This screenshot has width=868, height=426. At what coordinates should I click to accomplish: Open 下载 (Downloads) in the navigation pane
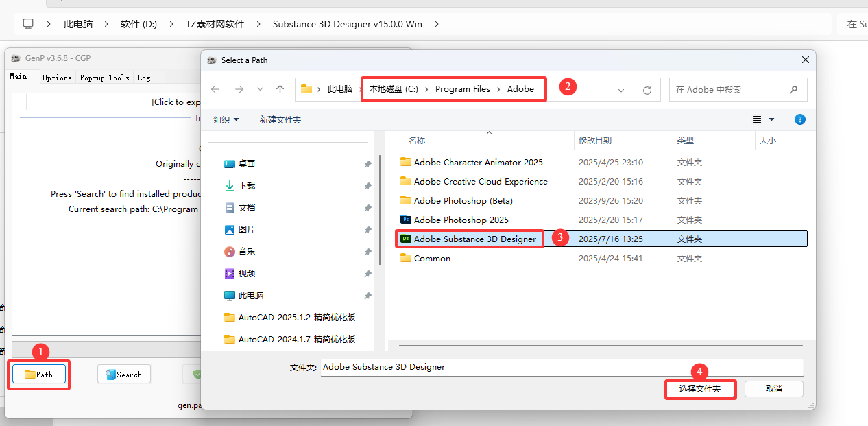(247, 185)
